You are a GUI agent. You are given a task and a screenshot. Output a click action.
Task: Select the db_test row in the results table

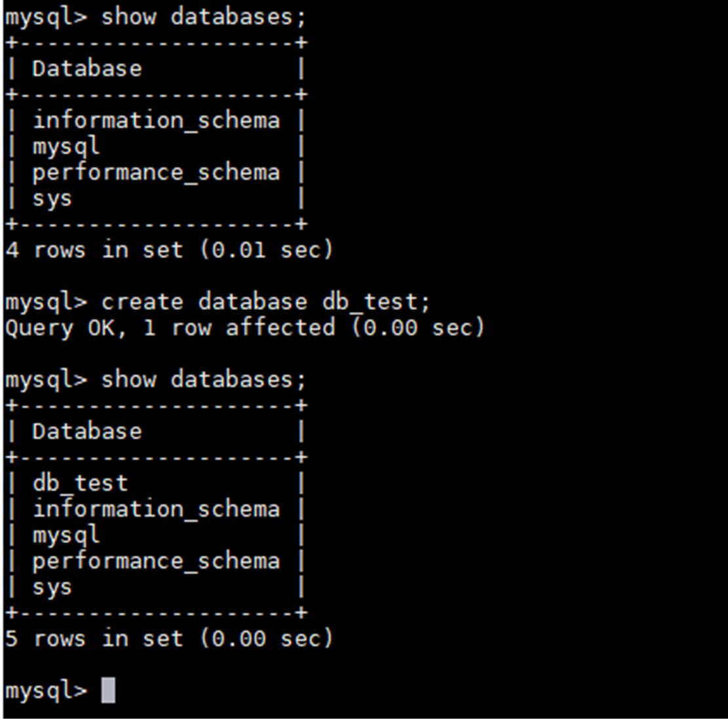(x=80, y=483)
